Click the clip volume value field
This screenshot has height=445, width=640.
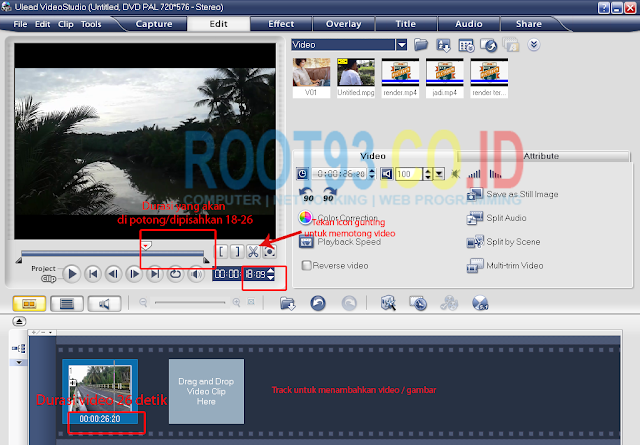(x=408, y=174)
